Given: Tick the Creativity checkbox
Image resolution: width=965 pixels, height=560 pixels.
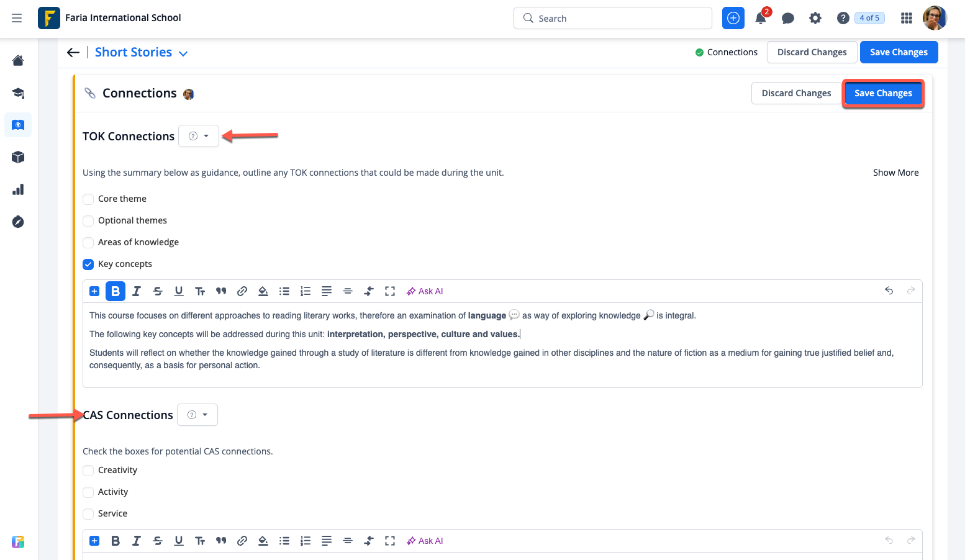Looking at the screenshot, I should click(89, 471).
